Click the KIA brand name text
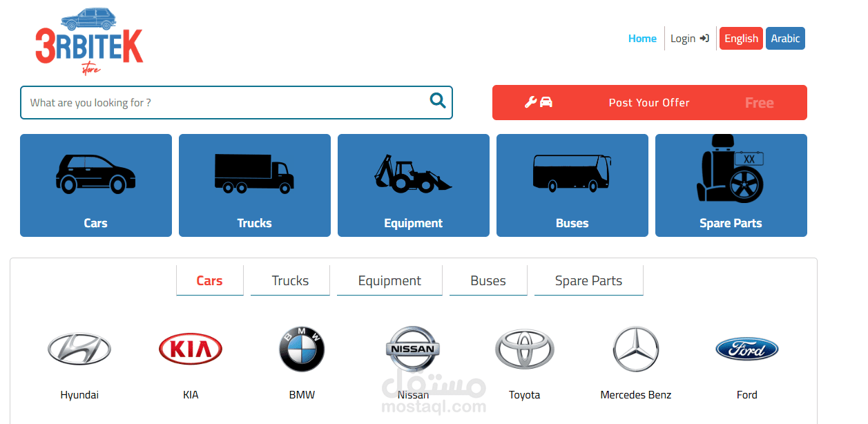868x424 pixels. (x=191, y=395)
